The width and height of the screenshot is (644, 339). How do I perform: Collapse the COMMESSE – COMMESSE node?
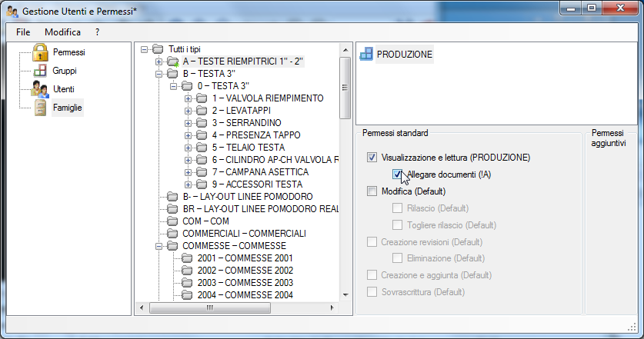click(159, 247)
